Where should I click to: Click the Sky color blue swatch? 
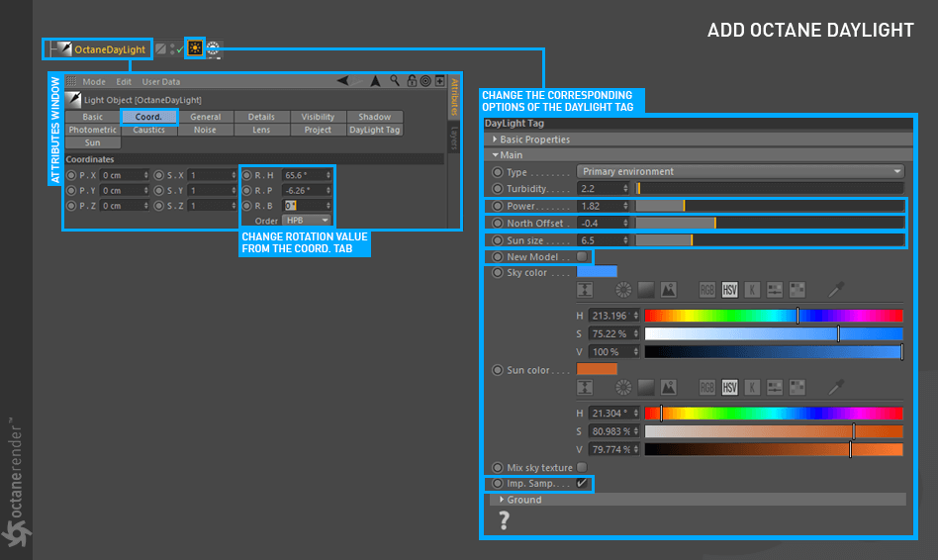point(597,272)
